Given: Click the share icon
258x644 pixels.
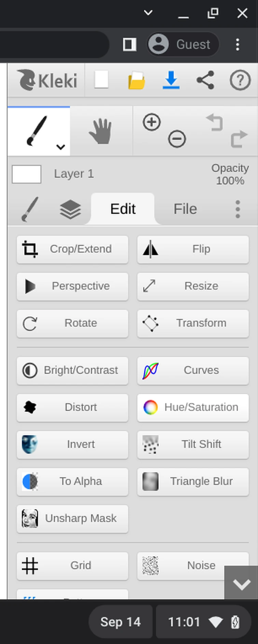Looking at the screenshot, I should tap(205, 80).
